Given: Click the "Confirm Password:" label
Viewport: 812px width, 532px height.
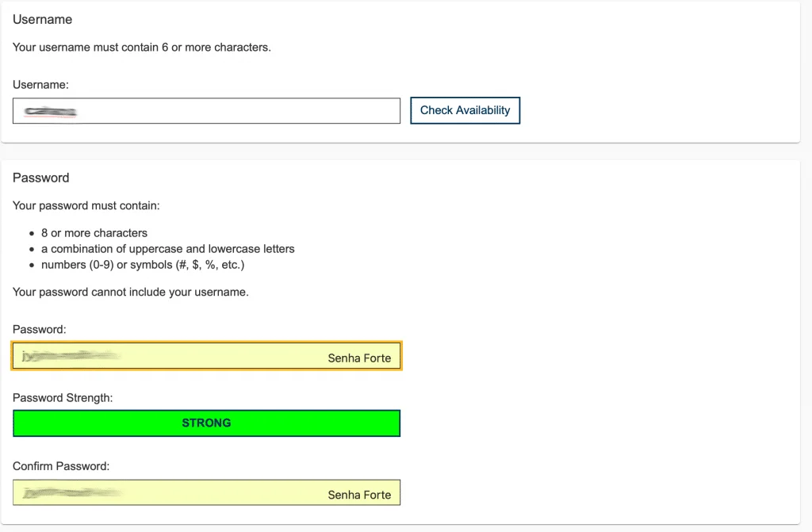Looking at the screenshot, I should 61,466.
